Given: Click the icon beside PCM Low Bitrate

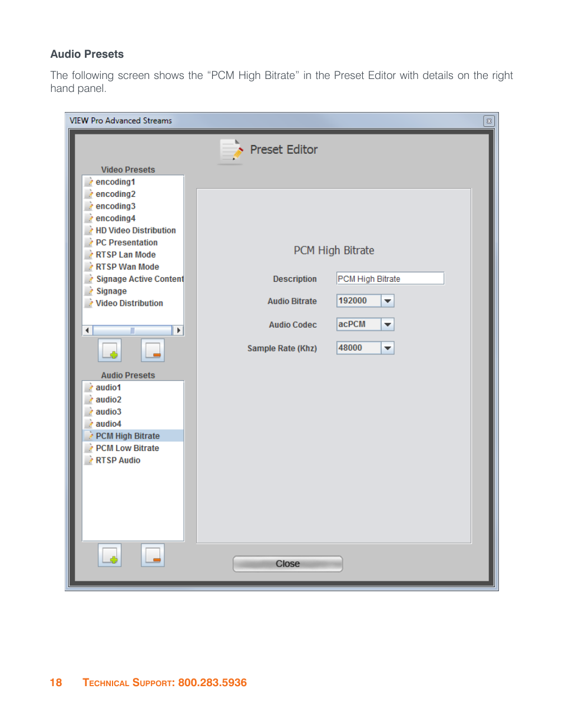Looking at the screenshot, I should [89, 448].
